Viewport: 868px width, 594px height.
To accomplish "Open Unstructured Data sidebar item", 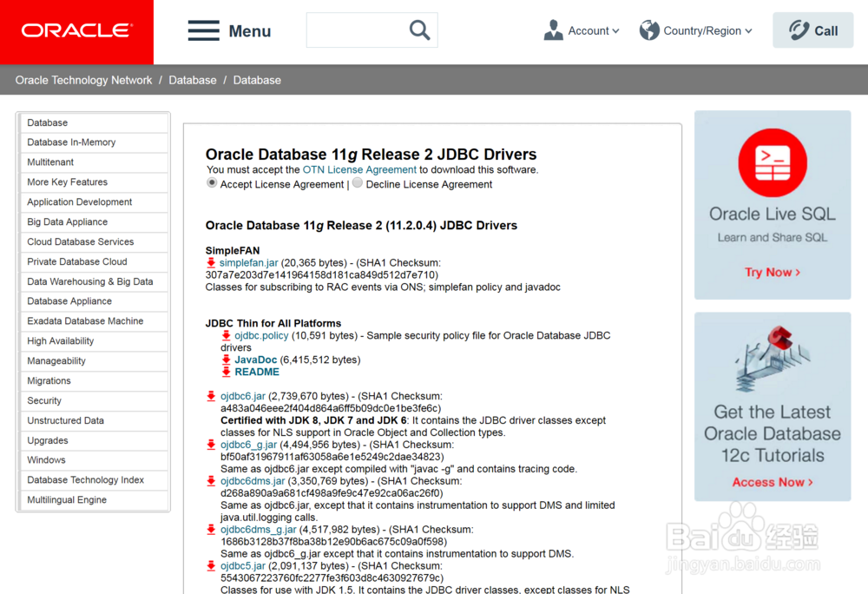I will (x=94, y=420).
